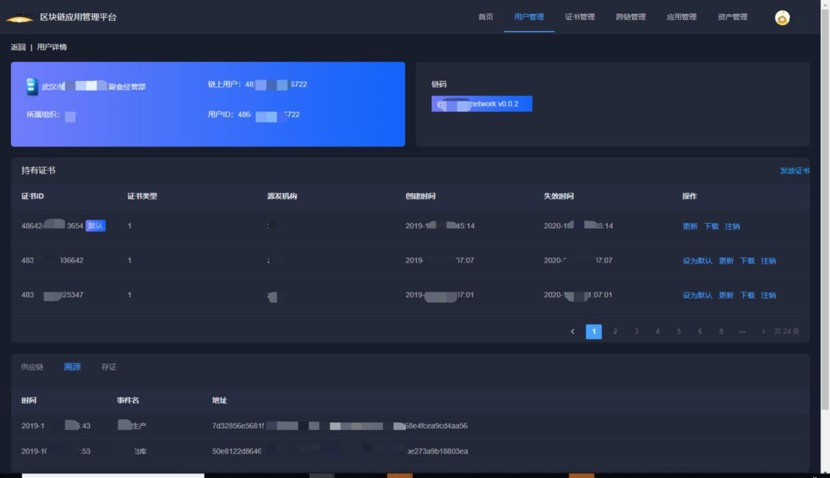Viewport: 830px width, 478px height.
Task: Open the 首页 navigation menu
Action: (485, 17)
